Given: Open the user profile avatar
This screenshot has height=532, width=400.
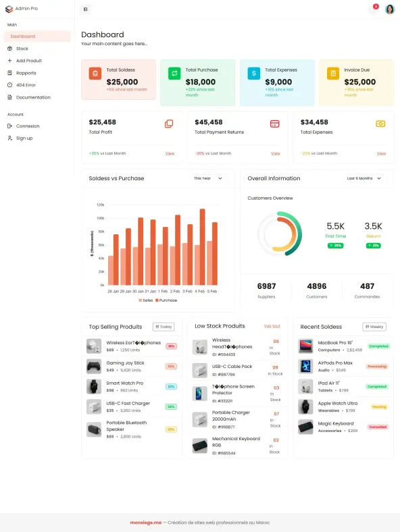Looking at the screenshot, I should 390,9.
